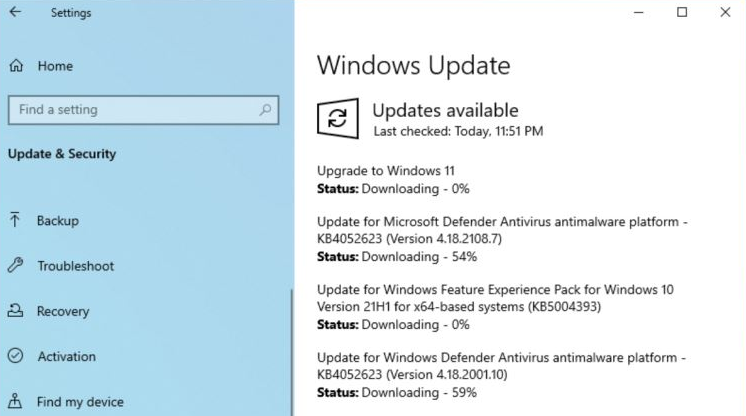Click the Update & Security heading

62,154
